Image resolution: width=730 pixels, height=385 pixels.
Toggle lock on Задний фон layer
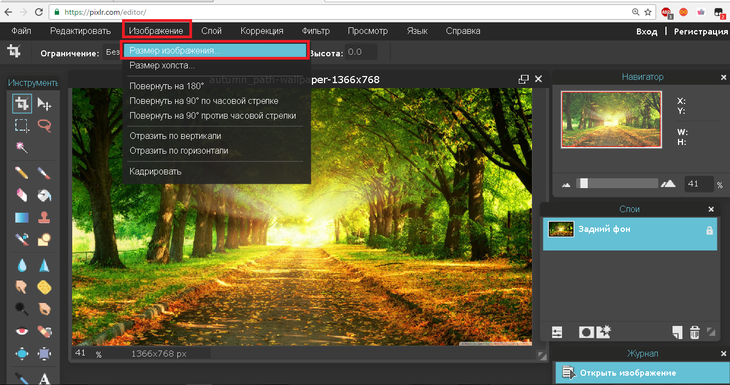point(709,230)
